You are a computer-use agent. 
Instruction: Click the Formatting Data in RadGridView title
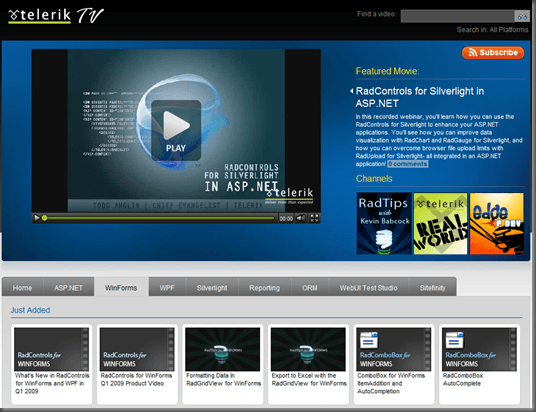(224, 380)
